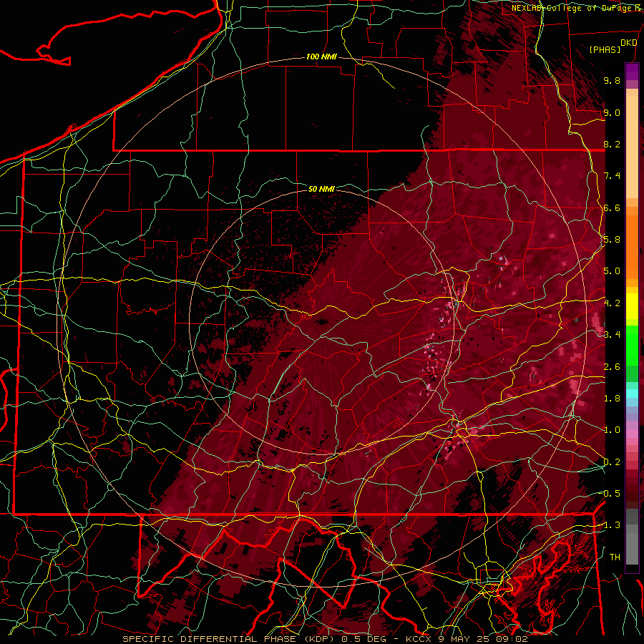Click the 100 NMI range ring label
This screenshot has width=644, height=644.
pos(321,57)
